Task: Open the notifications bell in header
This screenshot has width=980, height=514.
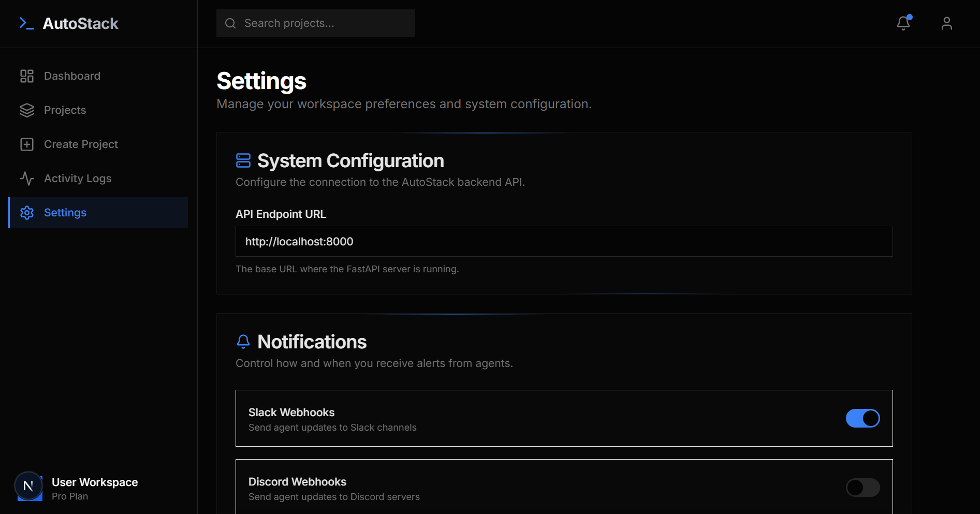Action: [903, 23]
